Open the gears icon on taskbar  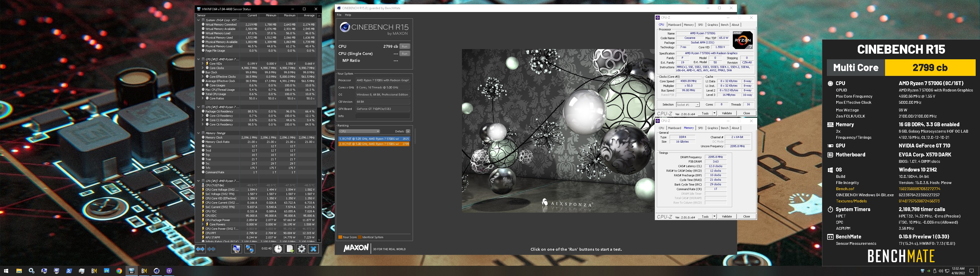pos(32,271)
